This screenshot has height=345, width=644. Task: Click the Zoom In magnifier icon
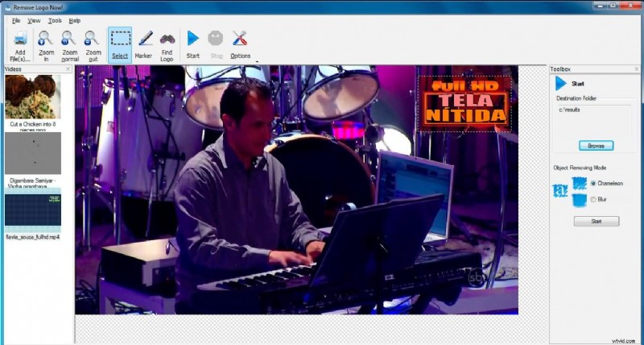(x=46, y=39)
